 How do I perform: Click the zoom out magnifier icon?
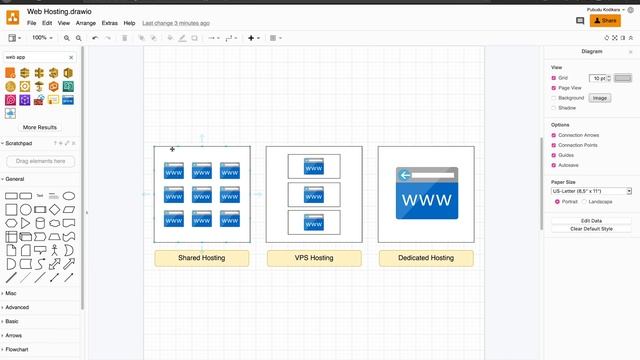78,38
